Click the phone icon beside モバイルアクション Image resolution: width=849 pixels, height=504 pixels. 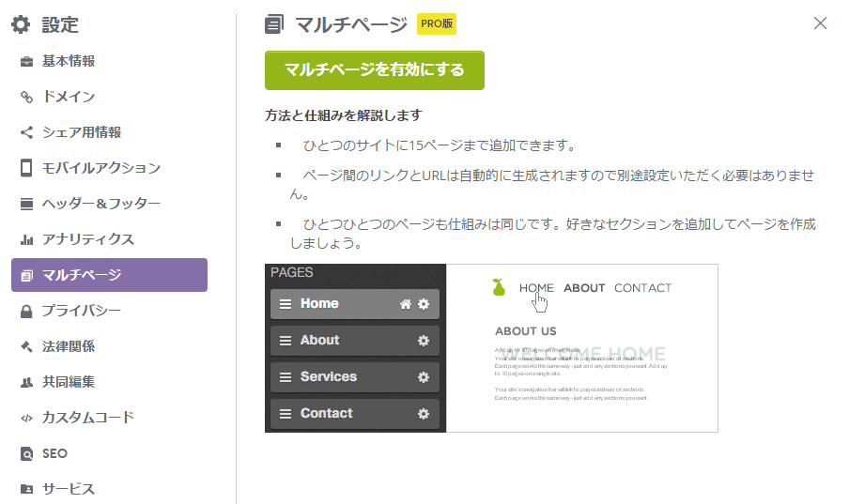pos(26,168)
